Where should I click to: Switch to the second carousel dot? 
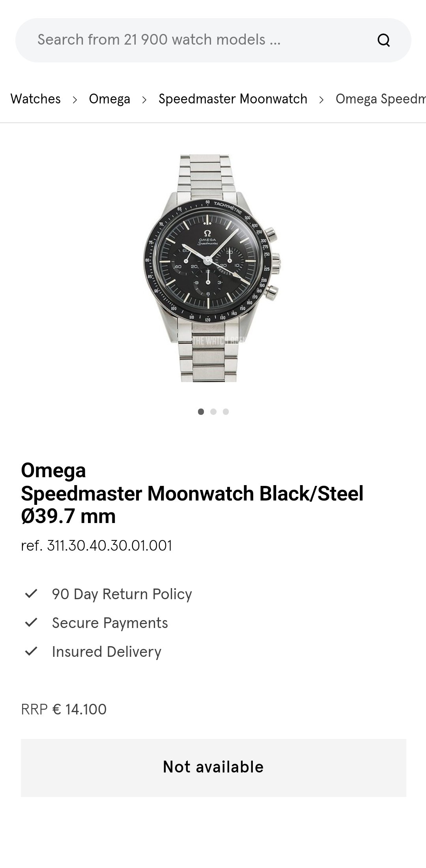pyautogui.click(x=213, y=412)
